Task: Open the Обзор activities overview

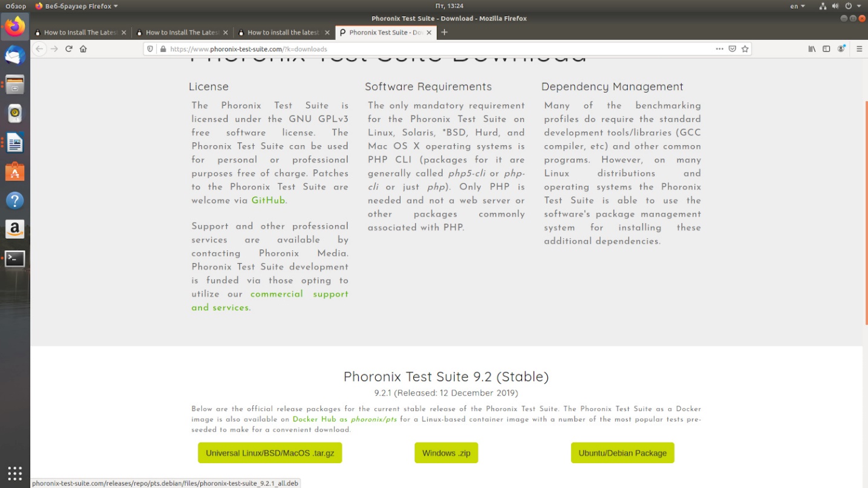Action: 16,6
